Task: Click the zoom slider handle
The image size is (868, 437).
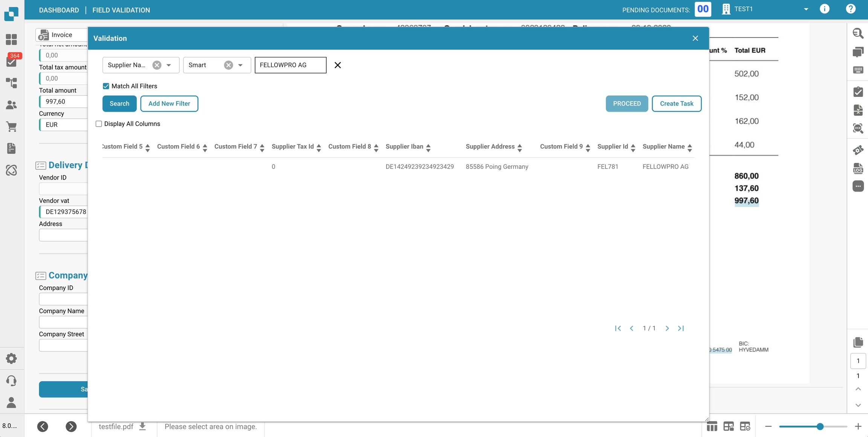Action: pyautogui.click(x=820, y=426)
